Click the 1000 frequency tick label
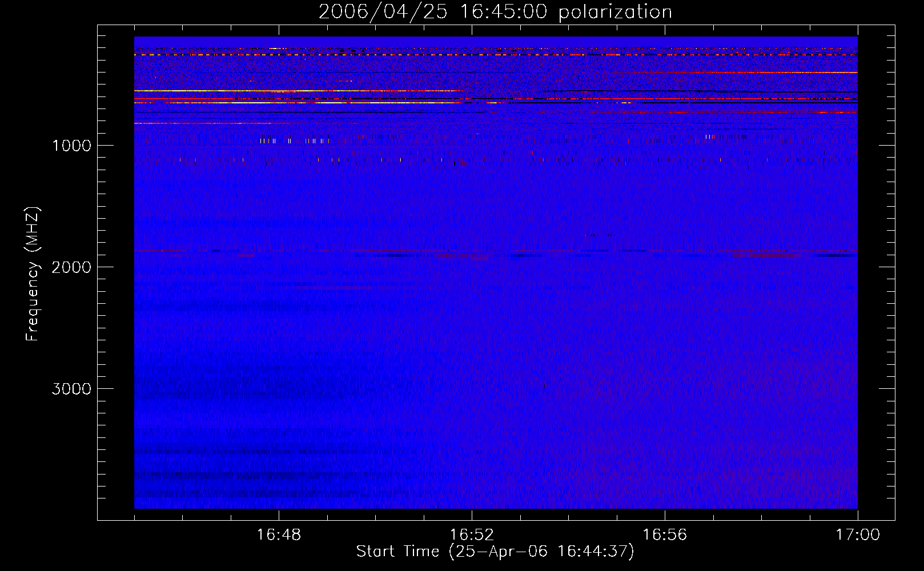The width and height of the screenshot is (924, 571). click(x=71, y=146)
